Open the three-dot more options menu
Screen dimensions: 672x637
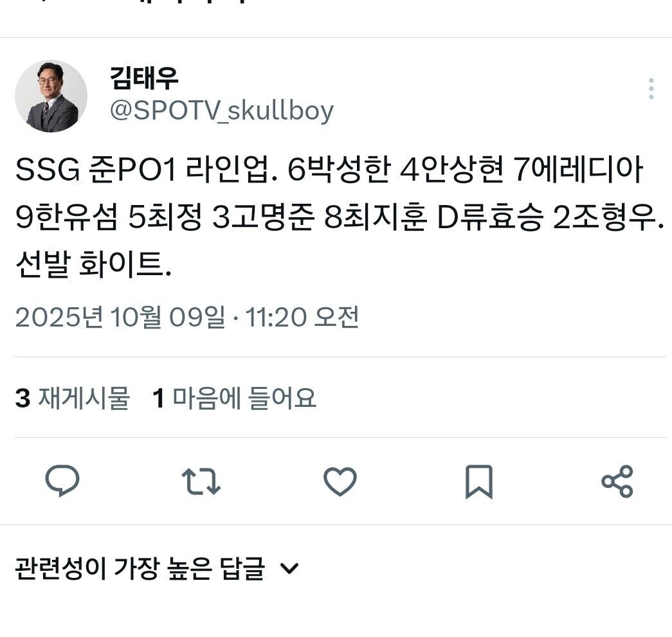pos(651,89)
